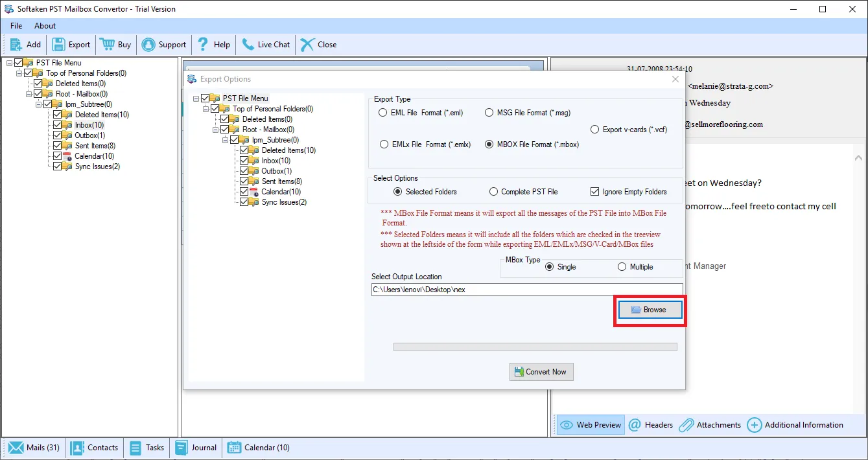Uncheck Deleted Items(10) checkbox in dialog
Screen dimensions: 868x460
244,150
